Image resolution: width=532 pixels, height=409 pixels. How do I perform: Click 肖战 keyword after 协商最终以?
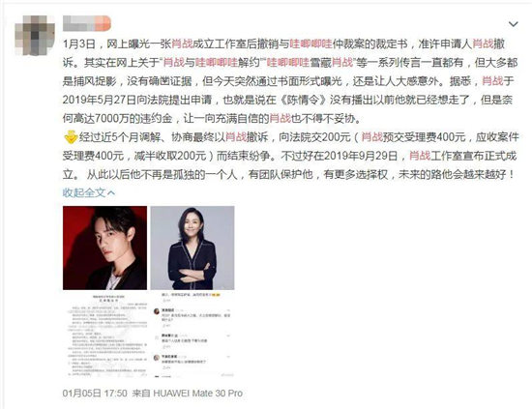tap(236, 136)
